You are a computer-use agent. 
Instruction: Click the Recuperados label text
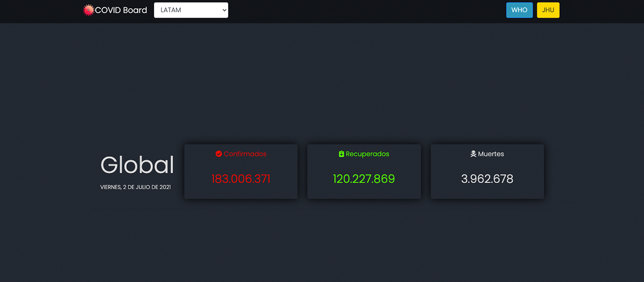point(367,154)
